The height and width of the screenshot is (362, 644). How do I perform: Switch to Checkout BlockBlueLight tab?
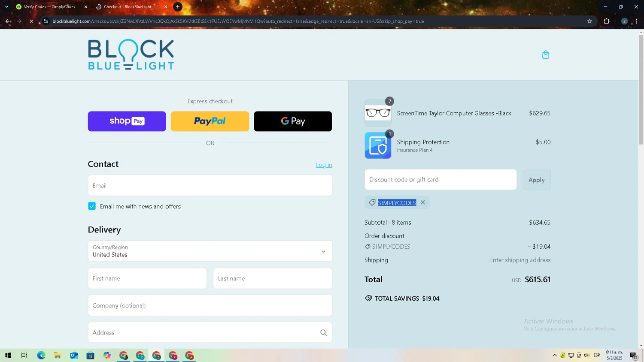point(128,7)
